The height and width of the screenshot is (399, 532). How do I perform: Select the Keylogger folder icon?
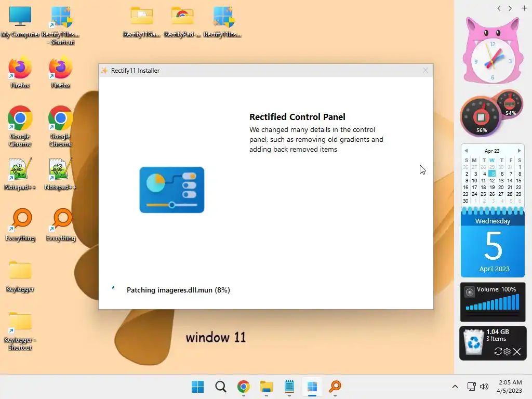tap(20, 276)
